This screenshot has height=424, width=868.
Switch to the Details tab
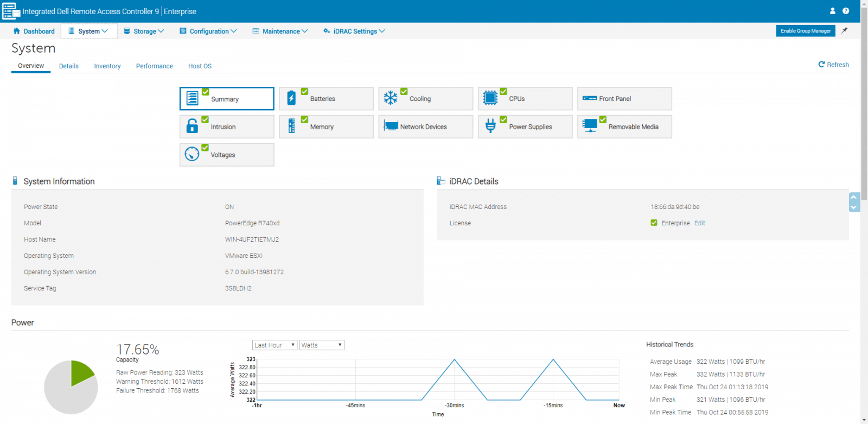coord(69,66)
